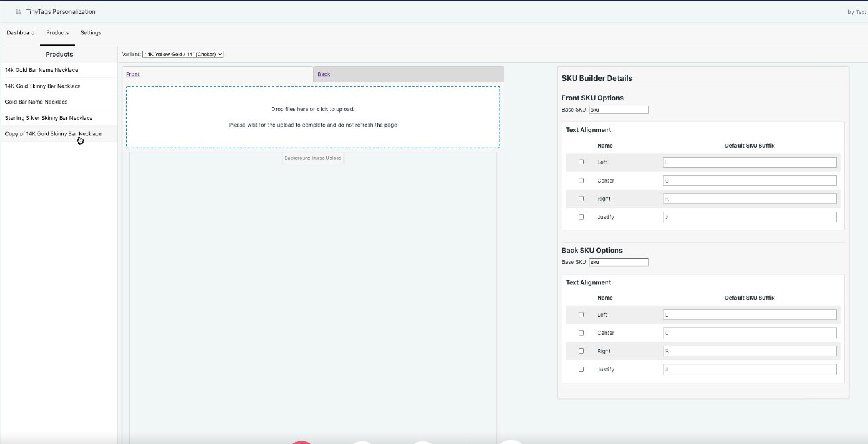Check Center alignment in Front SKU Options
Image resolution: width=868 pixels, height=444 pixels.
581,181
